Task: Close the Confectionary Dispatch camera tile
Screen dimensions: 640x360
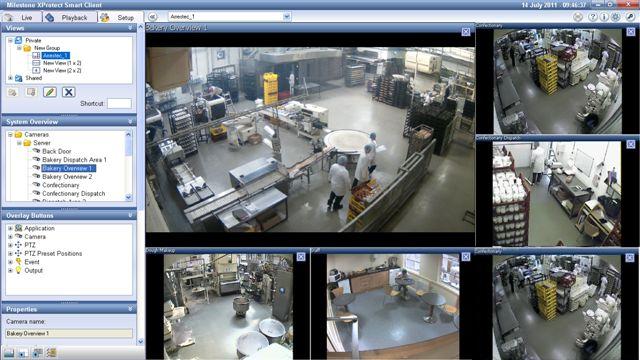Action: (631, 144)
